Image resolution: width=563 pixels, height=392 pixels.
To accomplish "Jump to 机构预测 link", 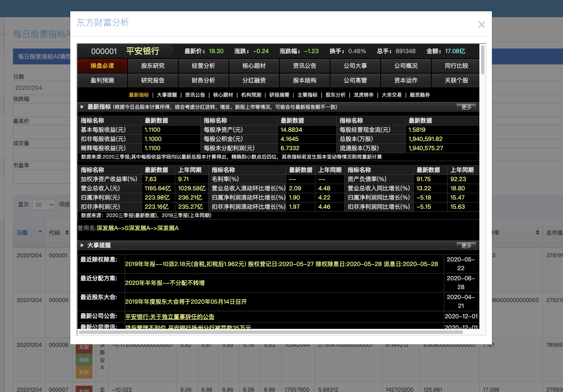I will click(x=251, y=95).
